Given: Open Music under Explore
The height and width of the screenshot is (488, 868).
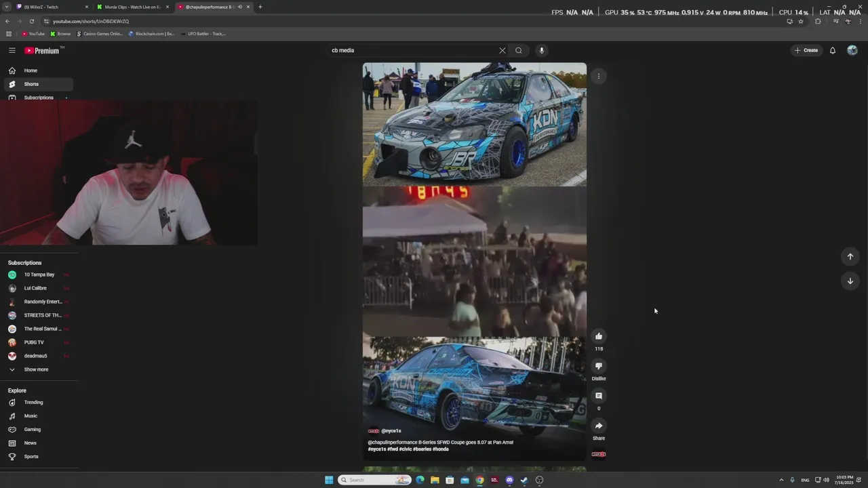Looking at the screenshot, I should pos(39,416).
